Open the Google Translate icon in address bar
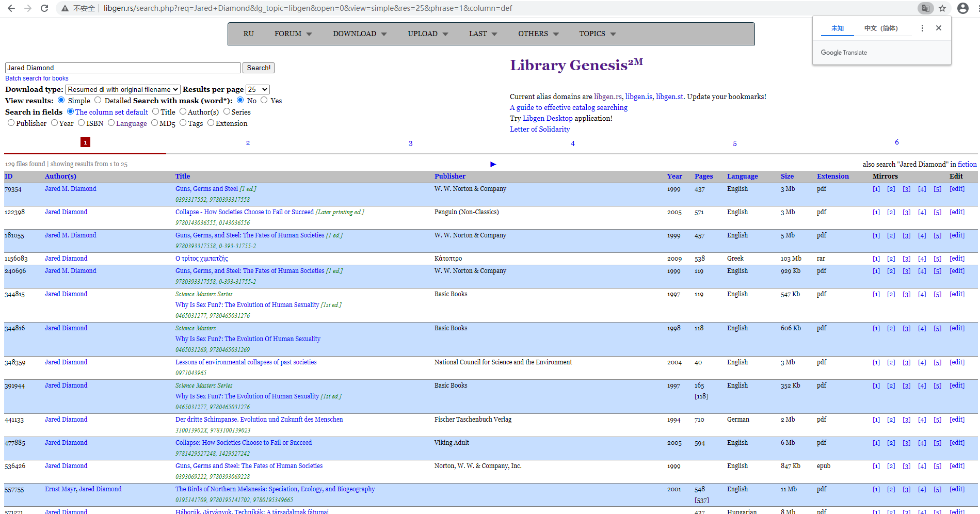Image resolution: width=980 pixels, height=514 pixels. click(925, 8)
